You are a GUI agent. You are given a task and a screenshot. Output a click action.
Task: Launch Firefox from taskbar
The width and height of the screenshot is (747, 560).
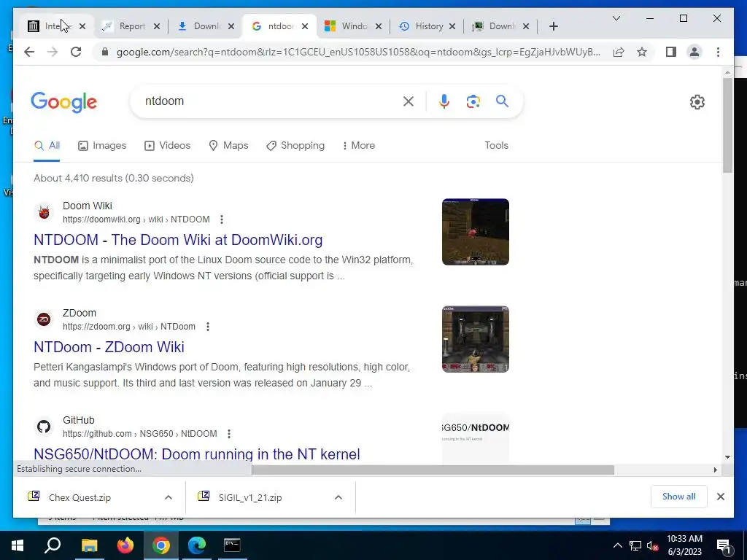(x=125, y=545)
